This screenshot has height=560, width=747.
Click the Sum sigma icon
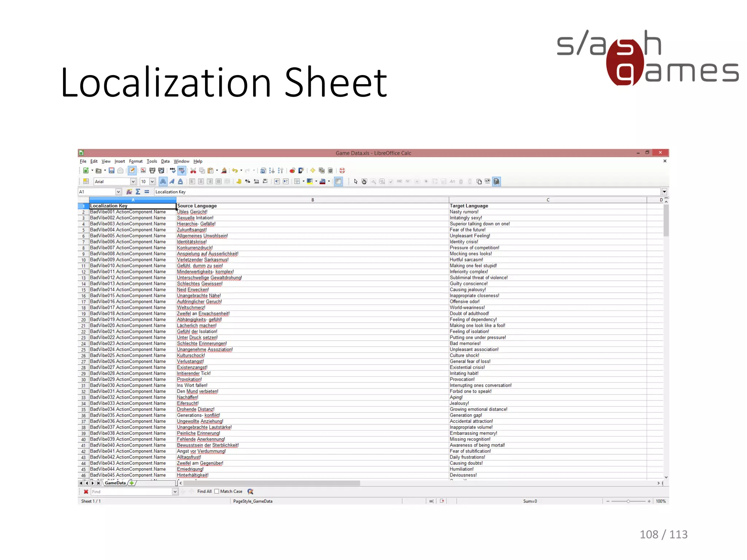click(x=138, y=192)
